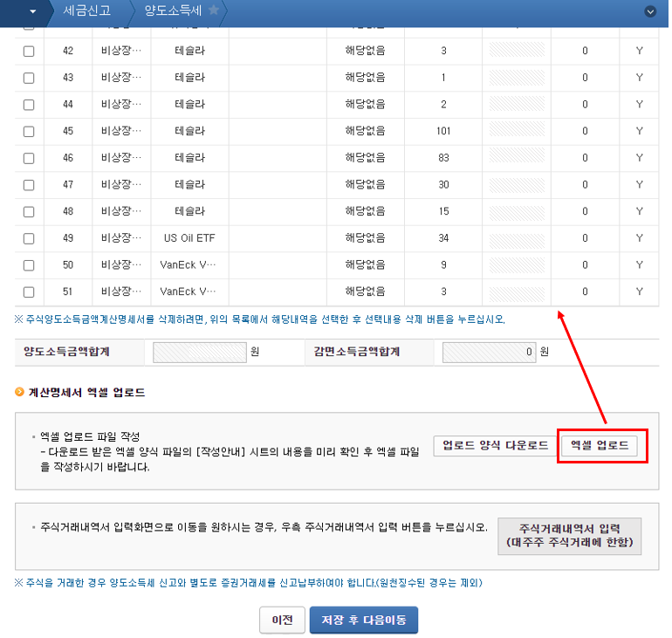Screen dimensions: 672x638
Task: Click the 테슬라 name in row 42
Action: pyautogui.click(x=190, y=51)
